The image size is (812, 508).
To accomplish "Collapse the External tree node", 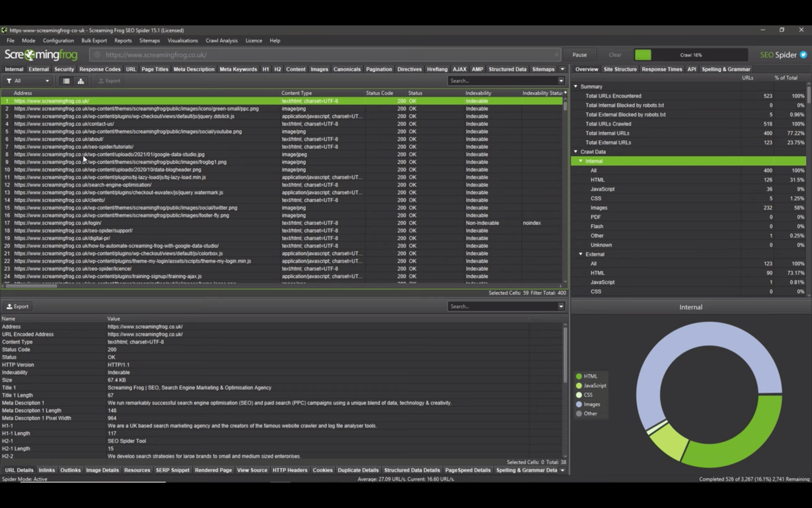I will (581, 254).
